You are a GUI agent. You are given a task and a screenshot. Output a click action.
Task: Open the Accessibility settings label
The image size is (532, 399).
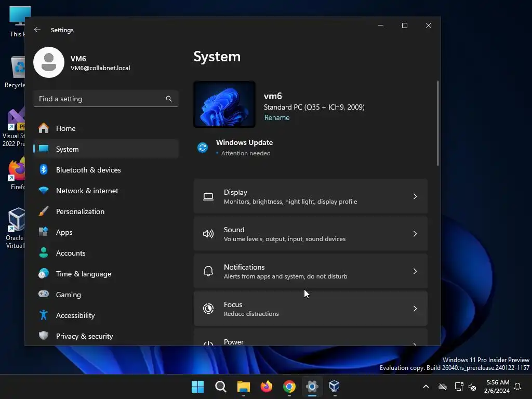75,315
